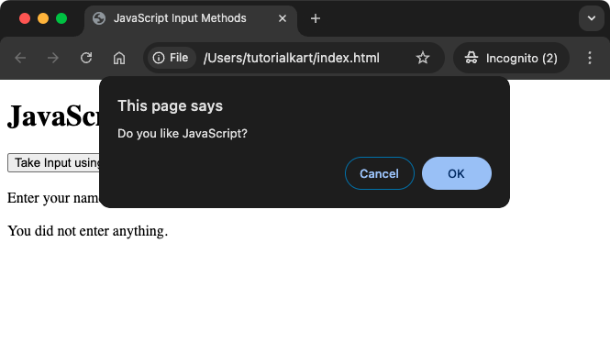The image size is (610, 364).
Task: Expand the tab search dropdown chevron
Action: click(592, 18)
